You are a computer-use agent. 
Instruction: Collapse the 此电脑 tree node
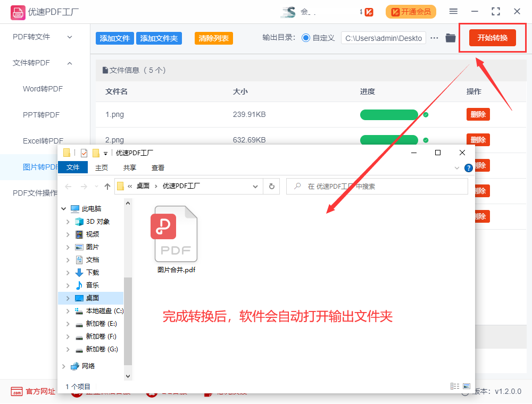(63, 209)
